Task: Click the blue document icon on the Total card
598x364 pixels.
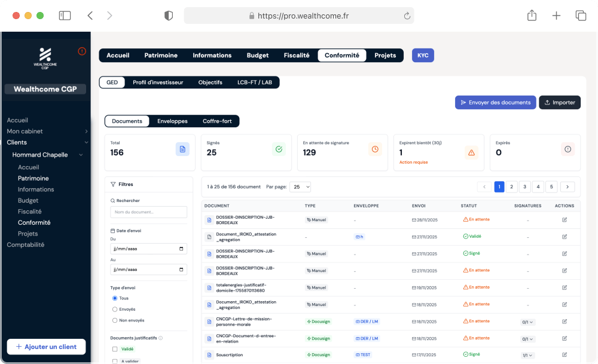Action: [x=182, y=149]
